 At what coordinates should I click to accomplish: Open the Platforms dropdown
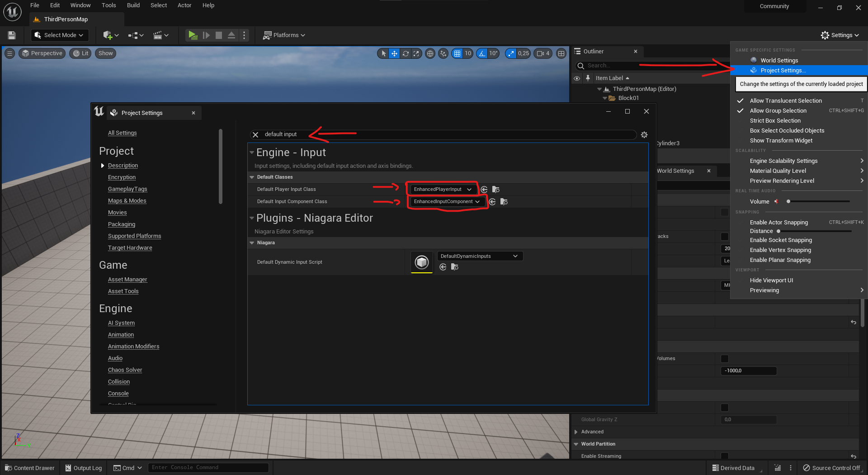coord(284,35)
